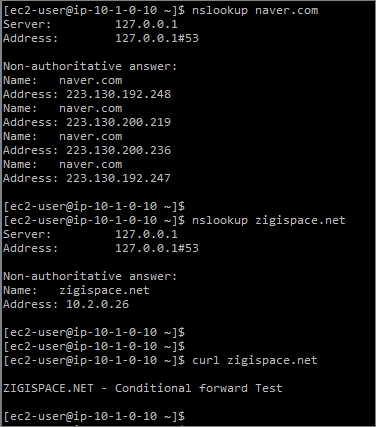The width and height of the screenshot is (376, 427).
Task: Click the second Non-authoritative answer heading
Action: click(x=90, y=276)
